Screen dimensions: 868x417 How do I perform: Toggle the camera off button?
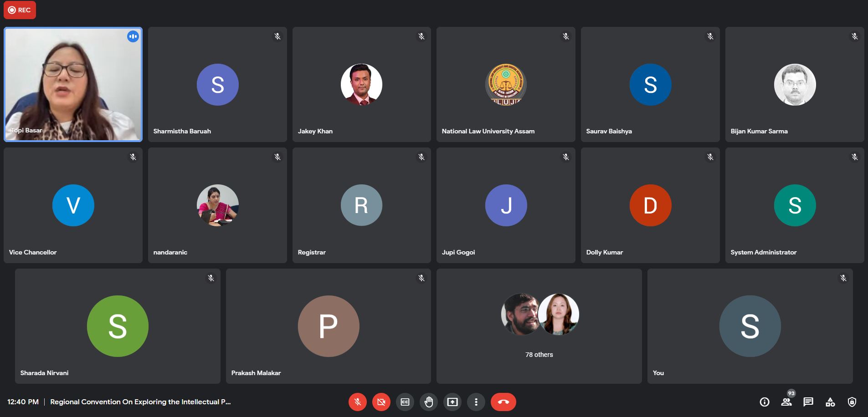click(381, 402)
